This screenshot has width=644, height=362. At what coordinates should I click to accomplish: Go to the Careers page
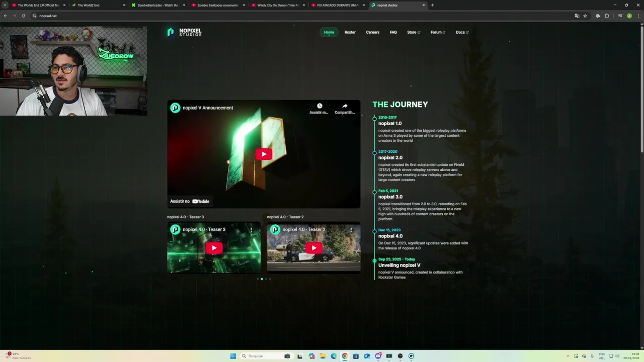[x=373, y=32]
